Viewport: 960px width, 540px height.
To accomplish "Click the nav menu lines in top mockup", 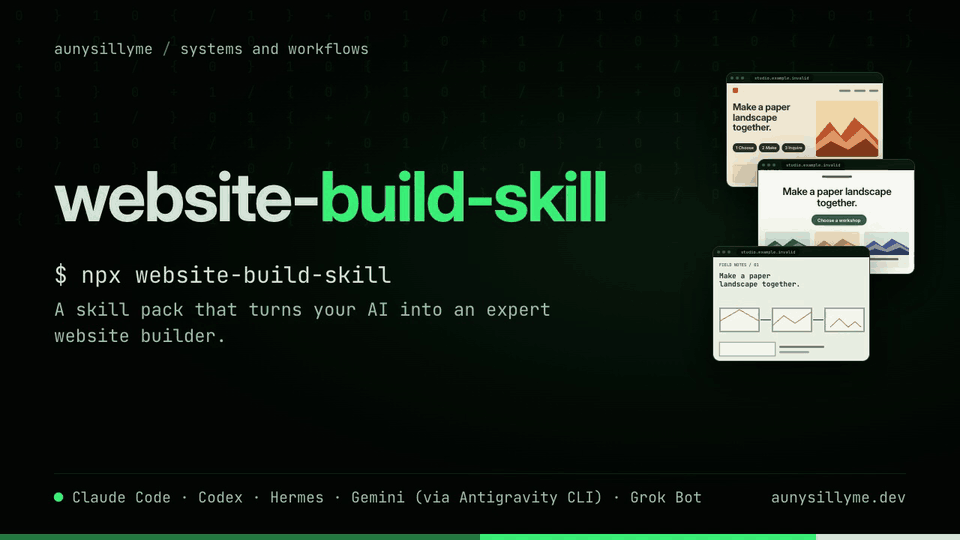I will [858, 91].
